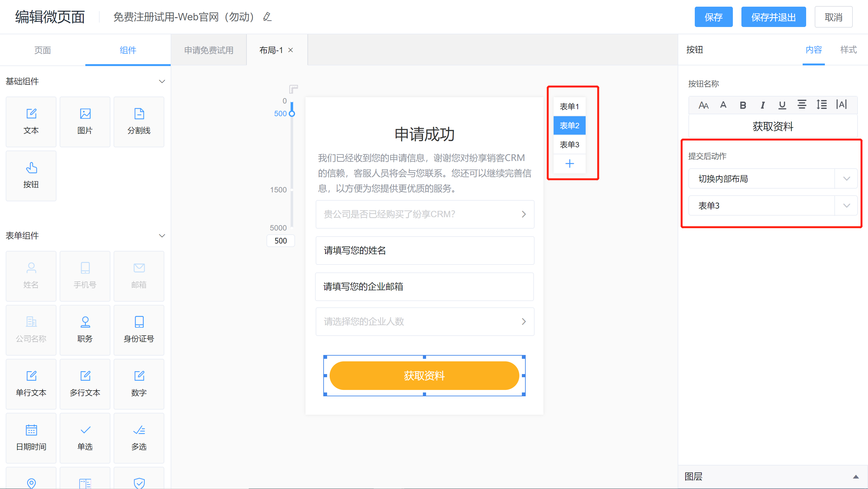
Task: Add a 按钮 button component
Action: (31, 176)
